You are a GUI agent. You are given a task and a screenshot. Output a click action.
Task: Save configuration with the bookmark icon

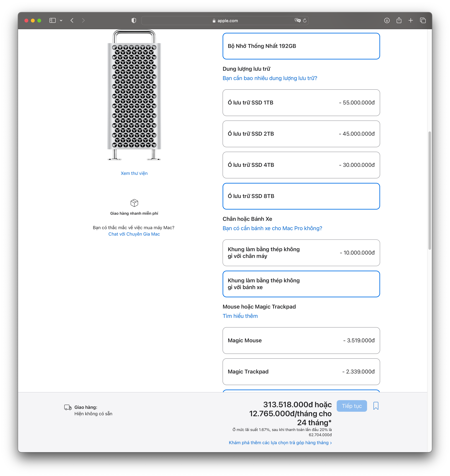point(376,406)
